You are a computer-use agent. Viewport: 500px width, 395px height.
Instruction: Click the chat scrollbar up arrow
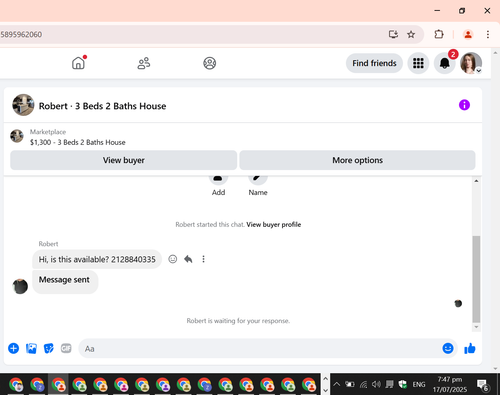click(x=476, y=181)
